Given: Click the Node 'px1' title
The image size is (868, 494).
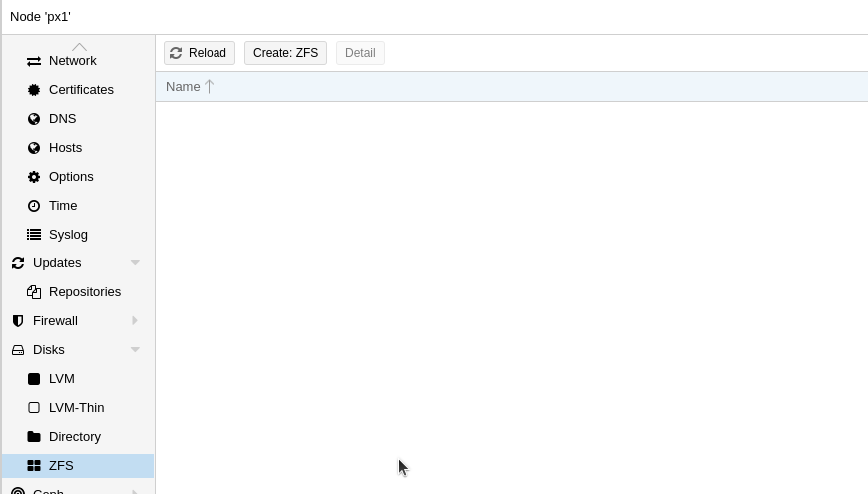Looking at the screenshot, I should pos(41,17).
